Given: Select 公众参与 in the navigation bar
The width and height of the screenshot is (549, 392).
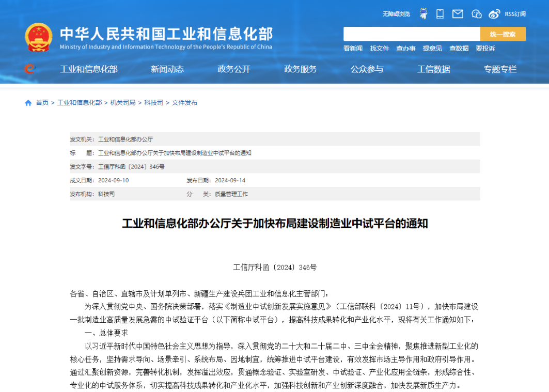Looking at the screenshot, I should tap(367, 69).
